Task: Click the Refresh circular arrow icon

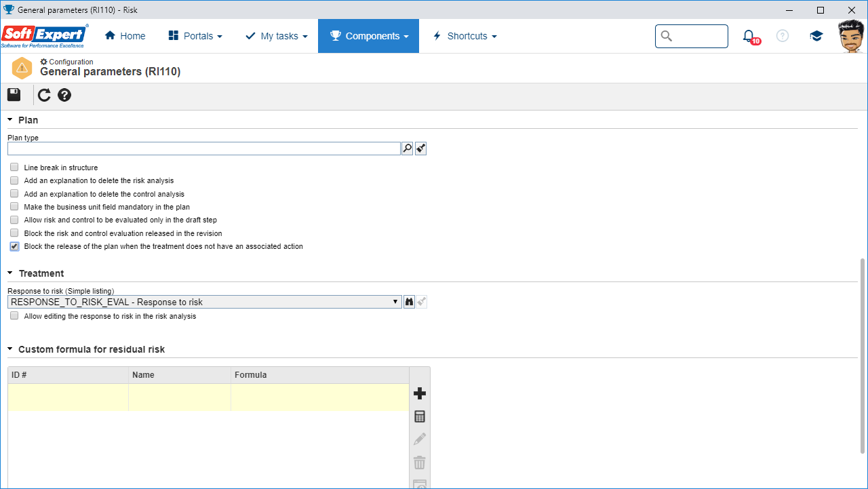Action: pos(44,95)
